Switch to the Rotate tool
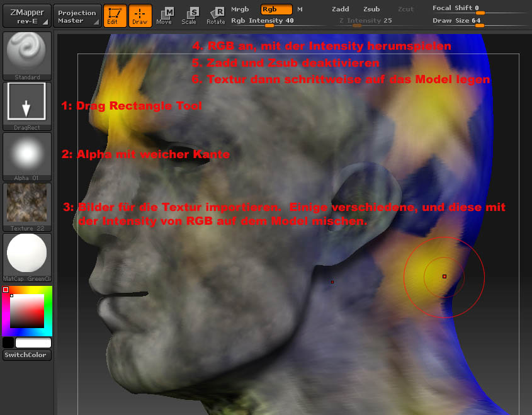This screenshot has width=532, height=415. pos(216,16)
